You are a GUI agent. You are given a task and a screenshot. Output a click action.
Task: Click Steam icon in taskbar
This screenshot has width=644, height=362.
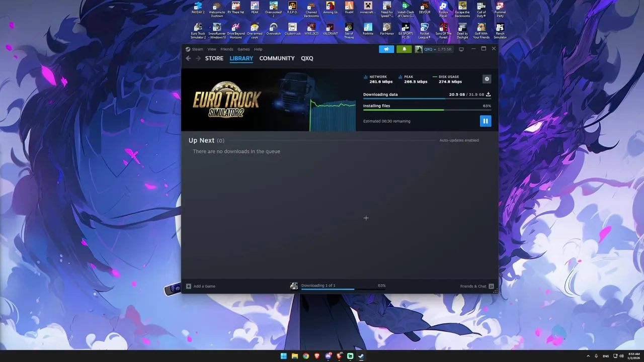[361, 356]
